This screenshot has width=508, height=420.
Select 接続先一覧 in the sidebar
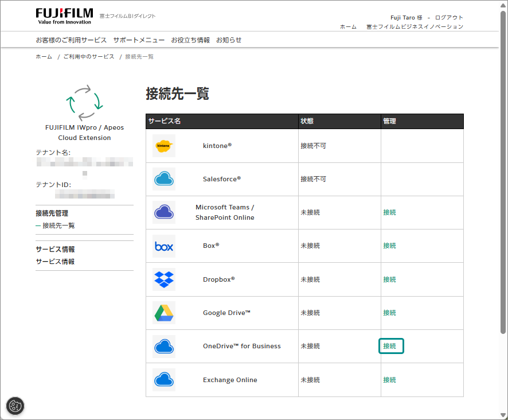point(58,225)
